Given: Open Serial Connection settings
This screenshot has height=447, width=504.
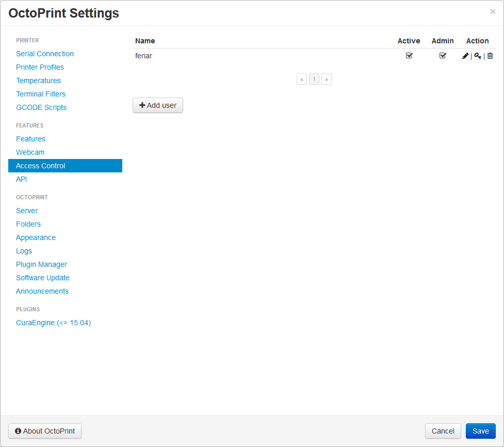Looking at the screenshot, I should pyautogui.click(x=45, y=54).
